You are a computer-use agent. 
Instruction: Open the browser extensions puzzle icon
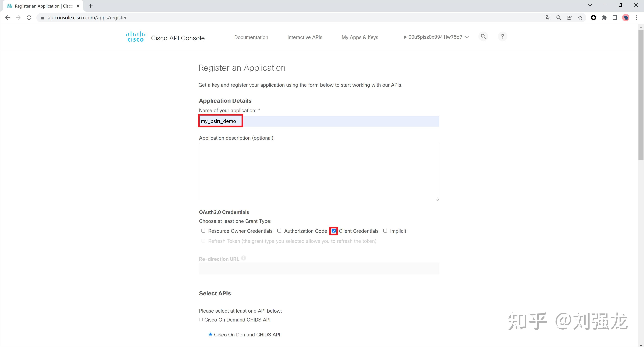point(604,17)
